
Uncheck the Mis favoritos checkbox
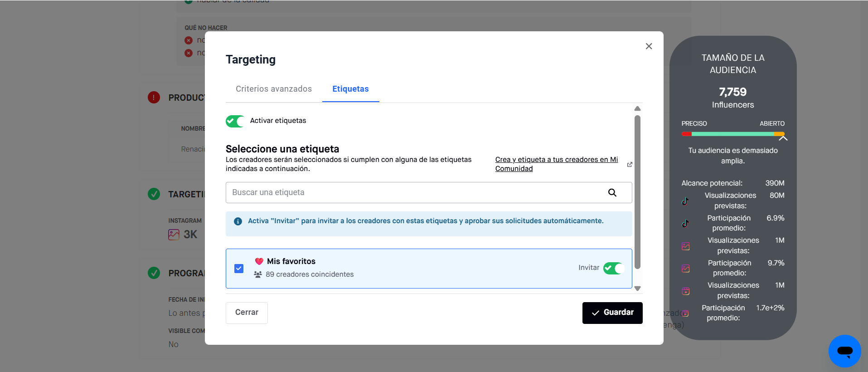tap(239, 269)
